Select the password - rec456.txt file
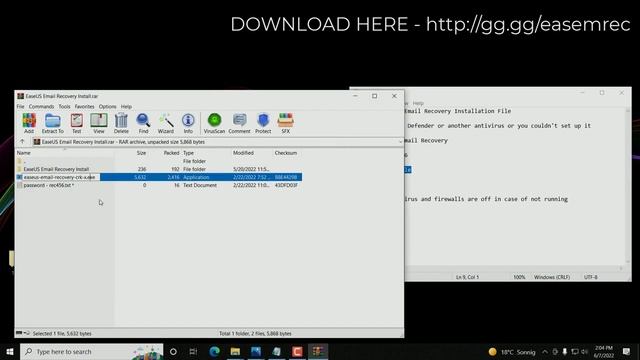 (159, 185)
